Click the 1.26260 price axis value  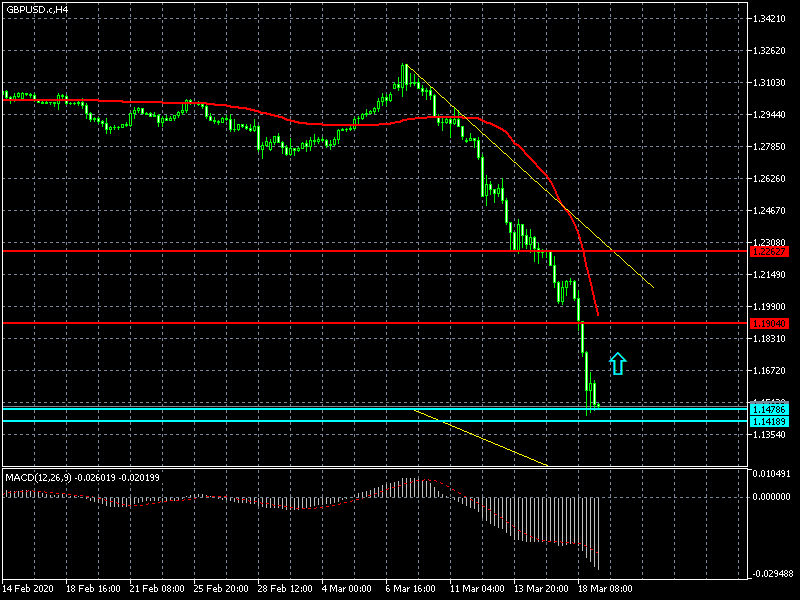pos(770,179)
